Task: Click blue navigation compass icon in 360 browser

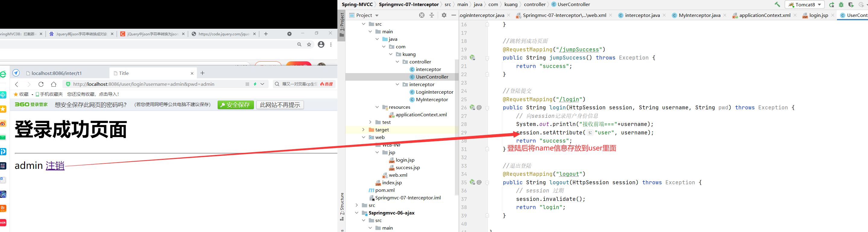Action: click(x=16, y=73)
